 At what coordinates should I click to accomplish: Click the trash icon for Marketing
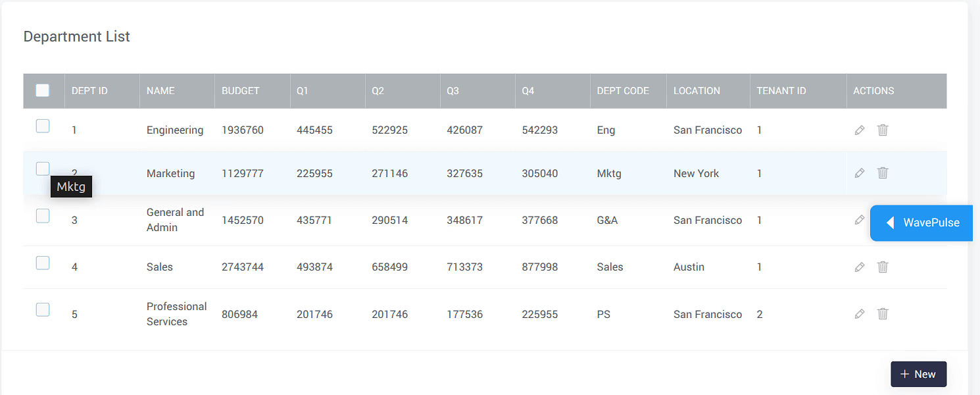[883, 173]
